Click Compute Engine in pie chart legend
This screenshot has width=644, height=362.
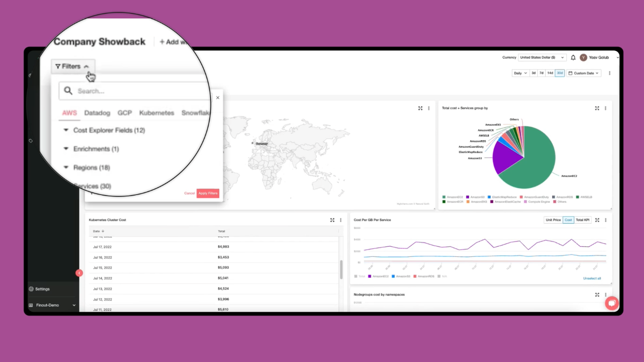click(x=537, y=202)
